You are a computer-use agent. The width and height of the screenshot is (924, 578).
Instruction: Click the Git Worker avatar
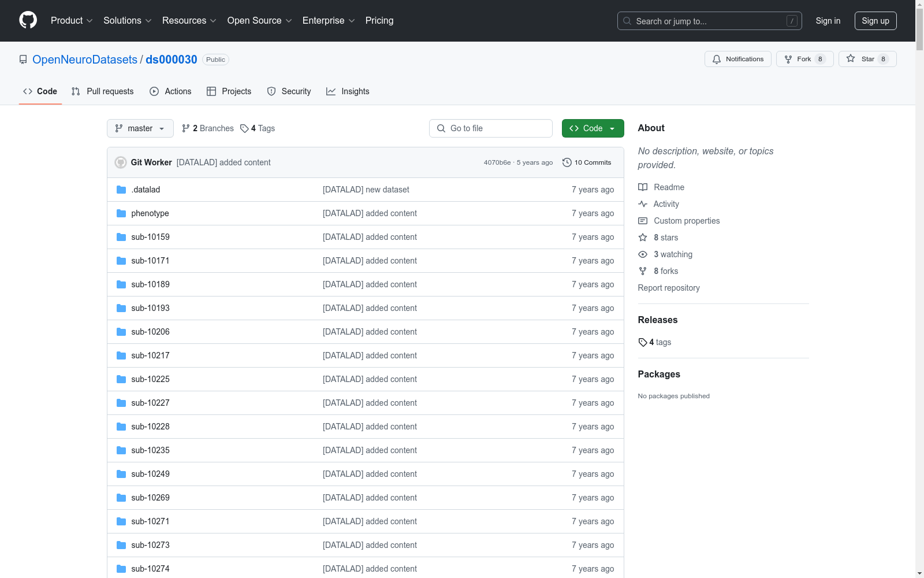pyautogui.click(x=121, y=162)
